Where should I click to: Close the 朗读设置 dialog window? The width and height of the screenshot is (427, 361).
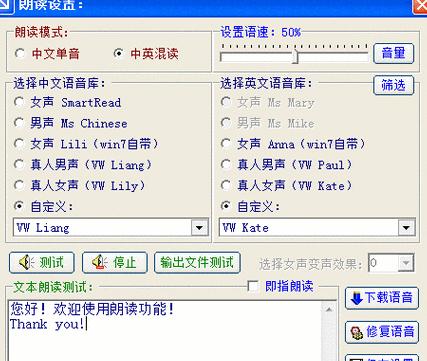(420, 6)
